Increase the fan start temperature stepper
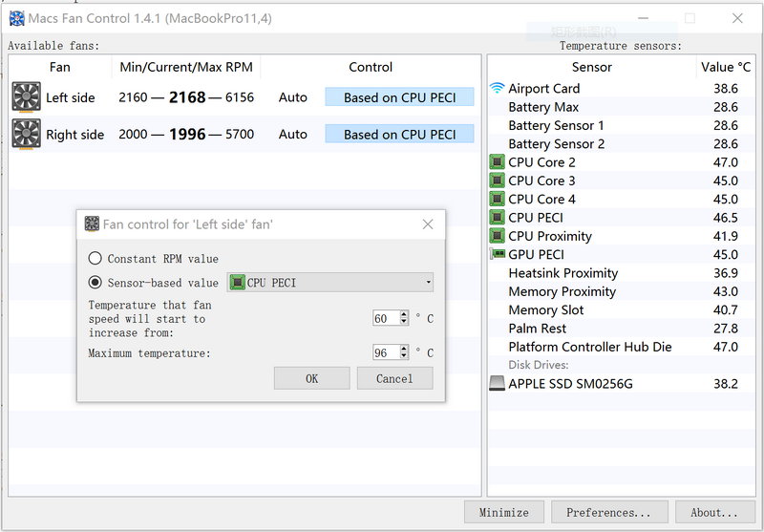 (404, 314)
